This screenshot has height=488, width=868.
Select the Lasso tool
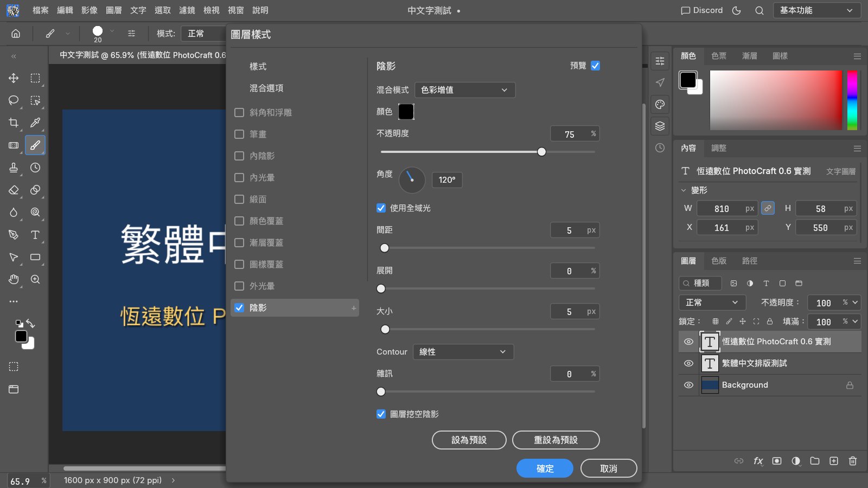pyautogui.click(x=14, y=100)
